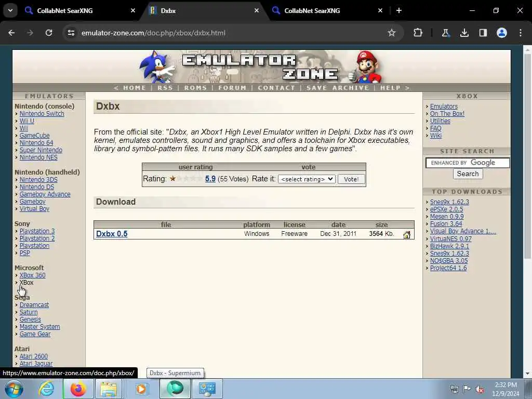This screenshot has height=399, width=532.
Task: Close the first CollabNet SearXNG tab
Action: (133, 10)
